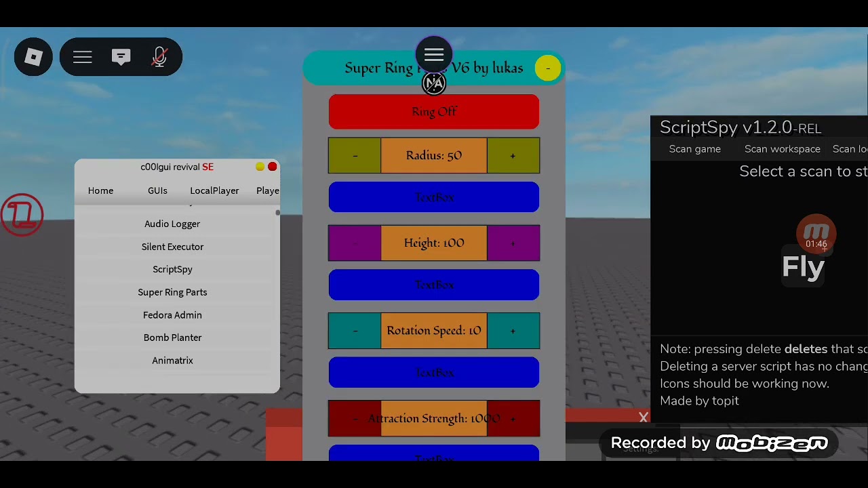Select Scan game in ScriptSpy

pos(695,149)
